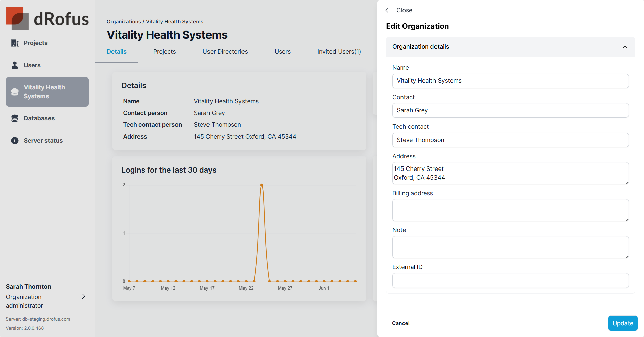Select the Tech contact input field
Screen dimensions: 644x337
pyautogui.click(x=510, y=140)
